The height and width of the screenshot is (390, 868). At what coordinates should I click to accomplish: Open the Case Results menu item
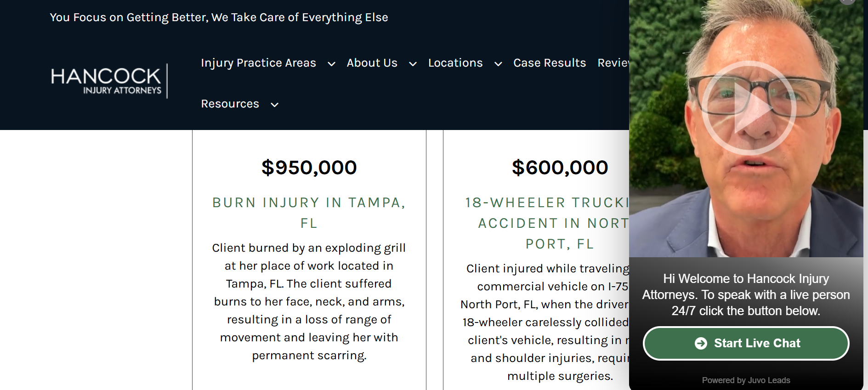coord(550,63)
